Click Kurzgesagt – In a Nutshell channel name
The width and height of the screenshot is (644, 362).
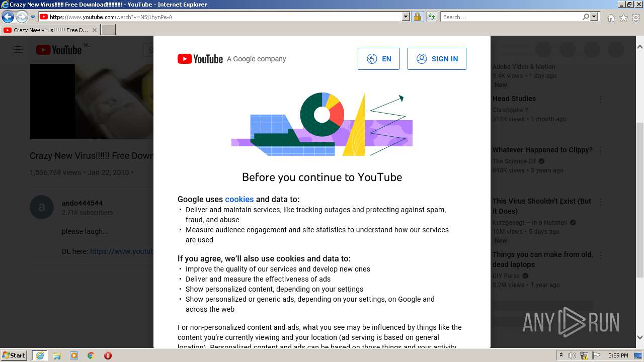coord(530,223)
